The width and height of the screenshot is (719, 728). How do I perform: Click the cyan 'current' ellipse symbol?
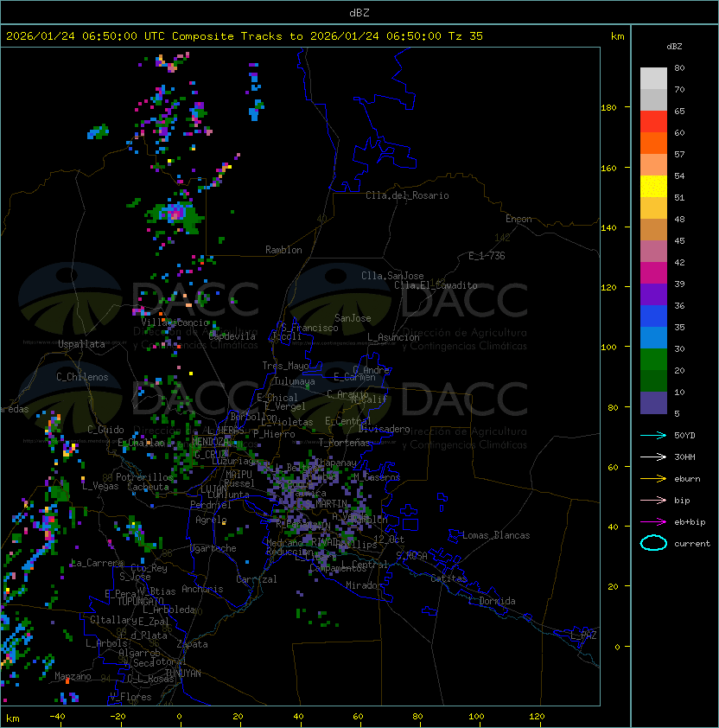tap(653, 543)
